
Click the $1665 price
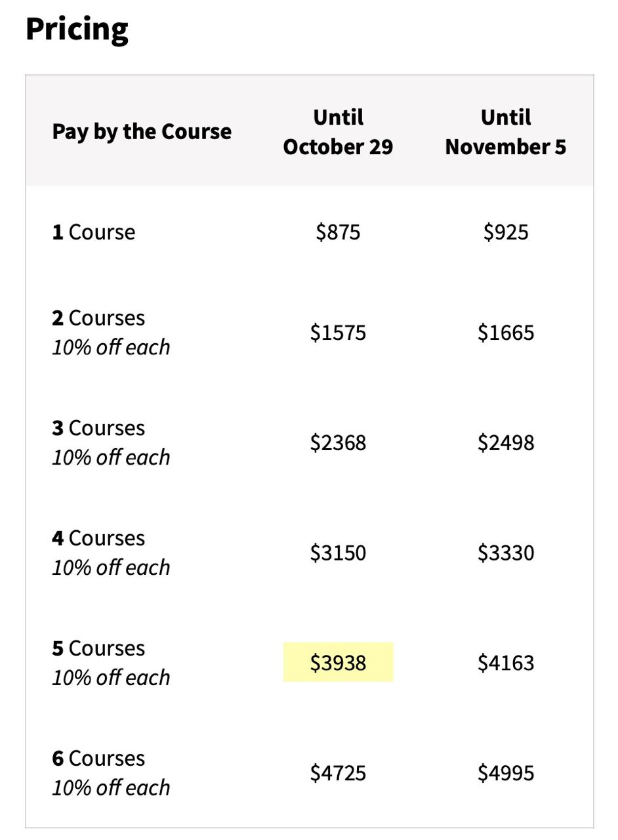coord(505,333)
